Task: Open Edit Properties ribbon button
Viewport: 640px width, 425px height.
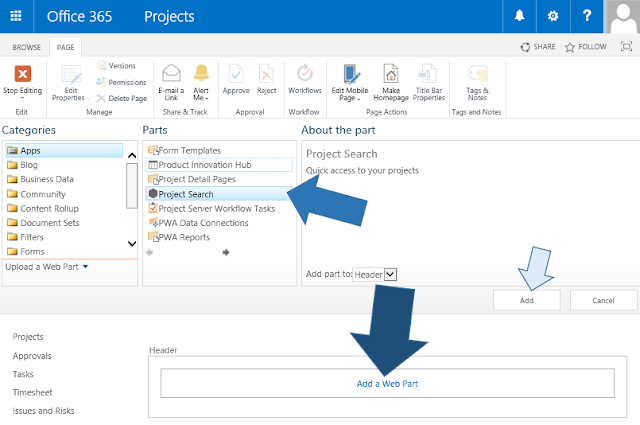Action: tap(70, 83)
